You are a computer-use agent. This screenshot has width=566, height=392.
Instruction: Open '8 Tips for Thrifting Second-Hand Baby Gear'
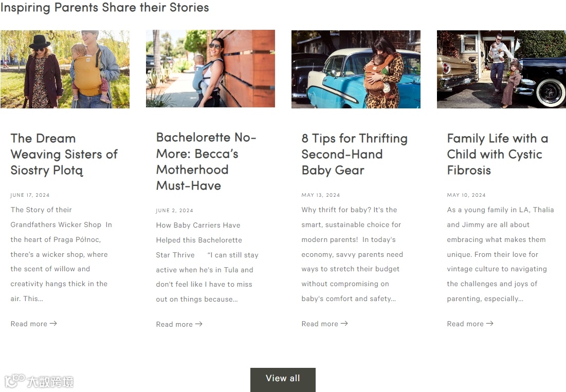[355, 154]
